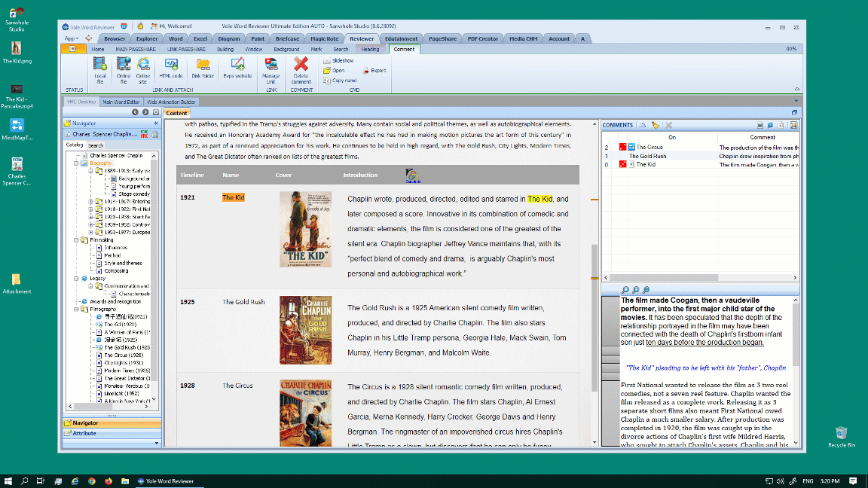Click The Kid movie poster thumbnail
The image size is (868, 488).
[x=305, y=229]
